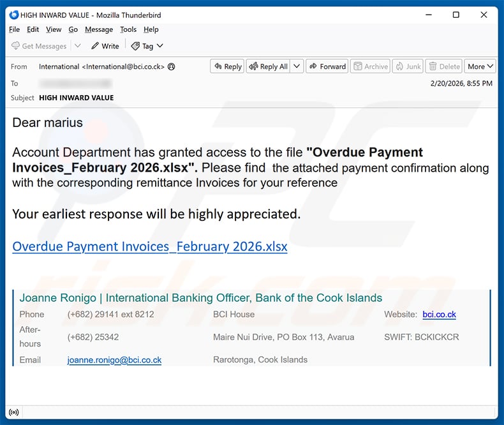Mark the message as Junk
Viewport: 504px width, 425px height.
(408, 66)
